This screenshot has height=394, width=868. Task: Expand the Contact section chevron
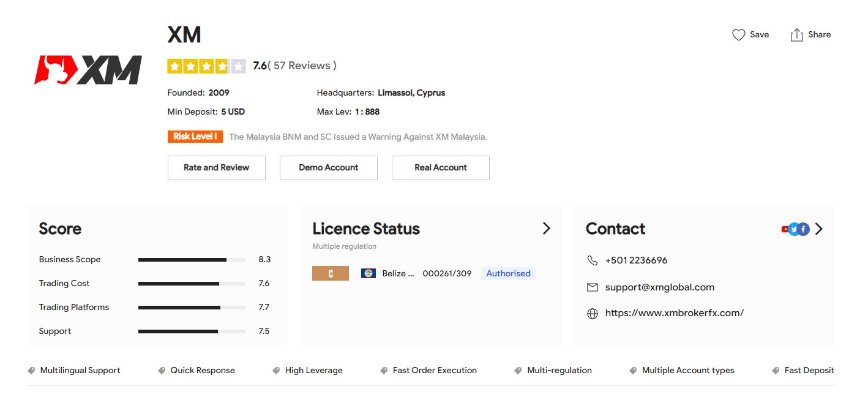pyautogui.click(x=819, y=229)
